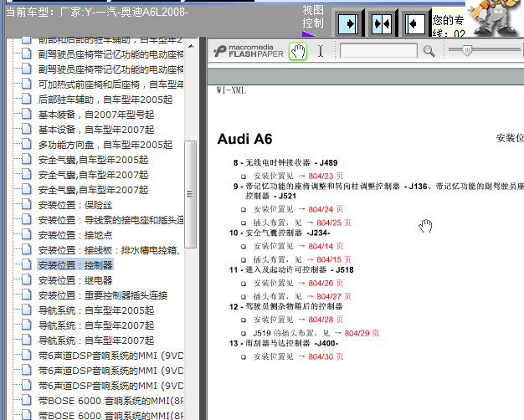Screen dimensions: 524x420
Task: Open 多功能方向盘，自车型年2005起 entry
Action: tap(105, 145)
